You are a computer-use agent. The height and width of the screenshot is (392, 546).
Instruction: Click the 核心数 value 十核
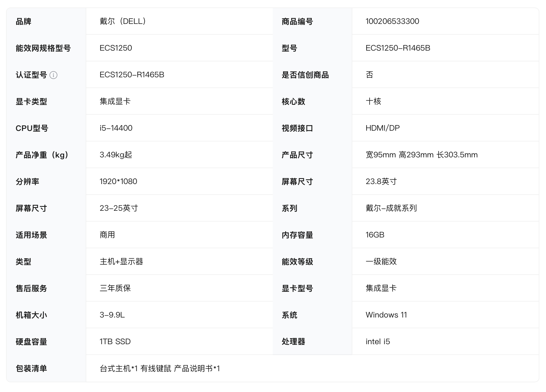pos(373,101)
